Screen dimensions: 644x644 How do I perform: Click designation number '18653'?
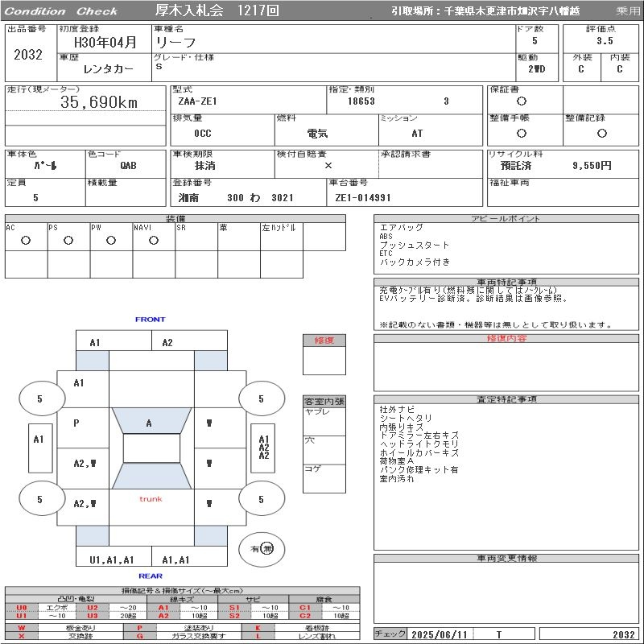361,101
